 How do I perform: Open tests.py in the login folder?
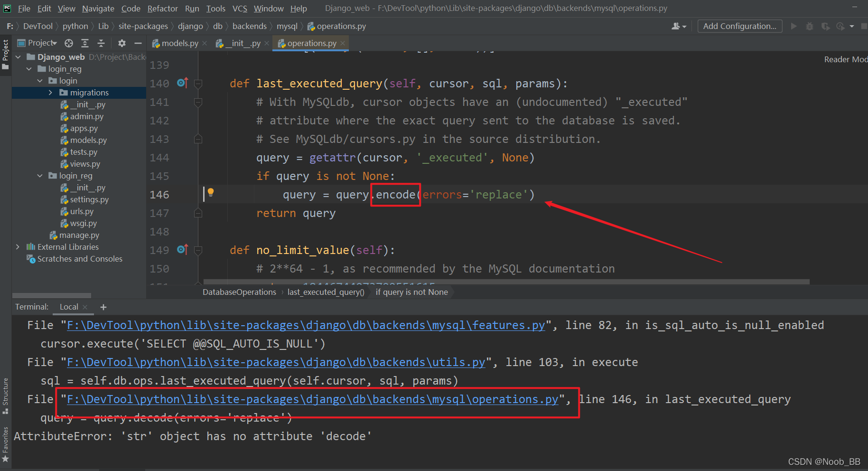(x=79, y=152)
